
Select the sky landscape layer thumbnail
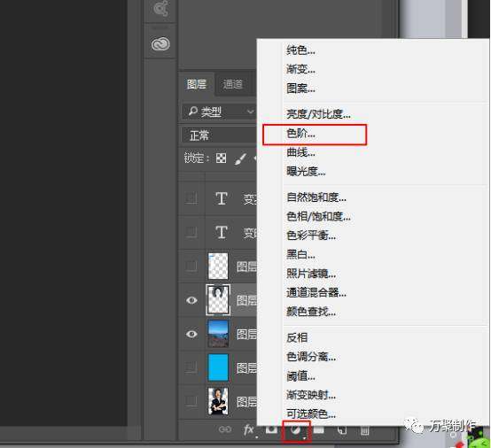tap(218, 334)
